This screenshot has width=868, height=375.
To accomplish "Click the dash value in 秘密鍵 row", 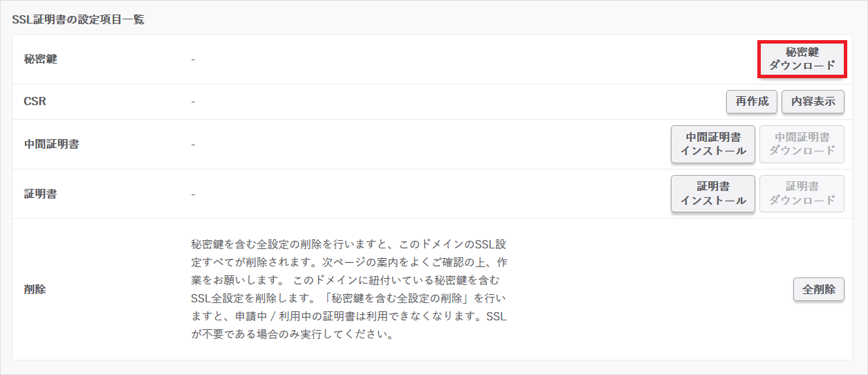I will pos(193,60).
